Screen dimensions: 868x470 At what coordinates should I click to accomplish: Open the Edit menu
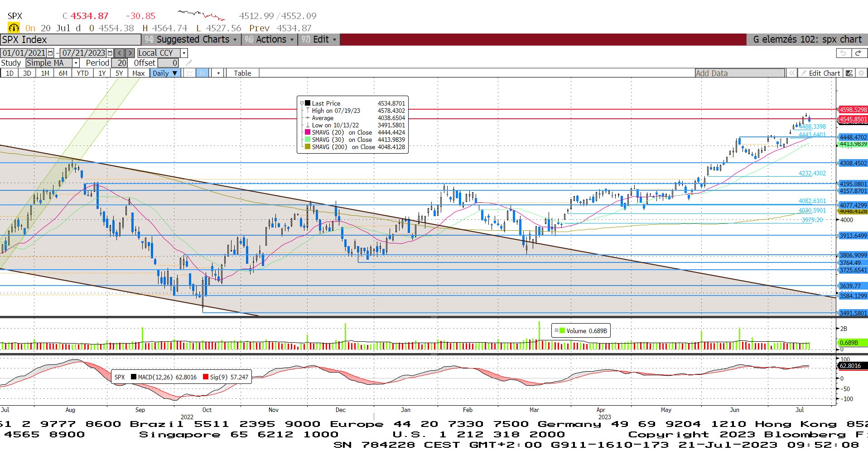(x=319, y=39)
